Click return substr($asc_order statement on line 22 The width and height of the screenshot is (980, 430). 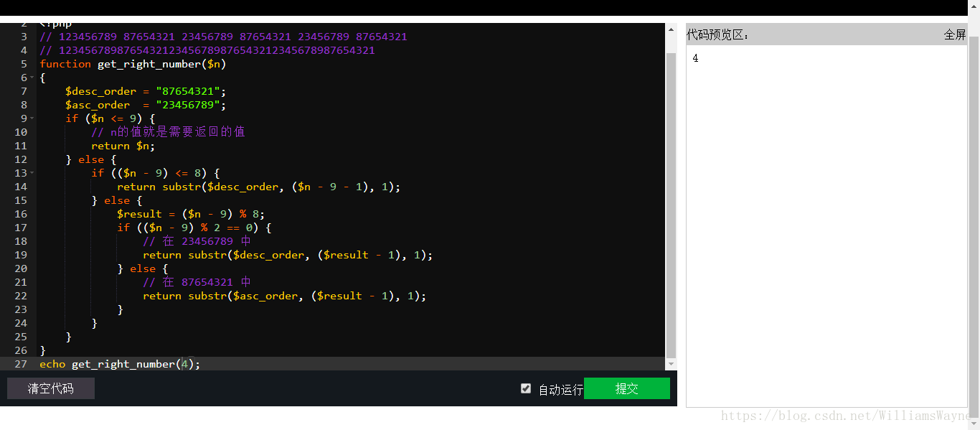tap(285, 296)
